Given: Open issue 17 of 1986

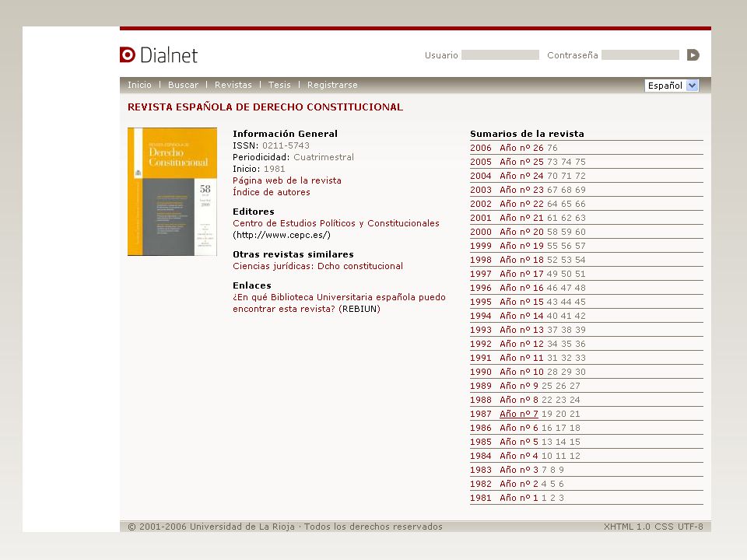Looking at the screenshot, I should (x=561, y=428).
